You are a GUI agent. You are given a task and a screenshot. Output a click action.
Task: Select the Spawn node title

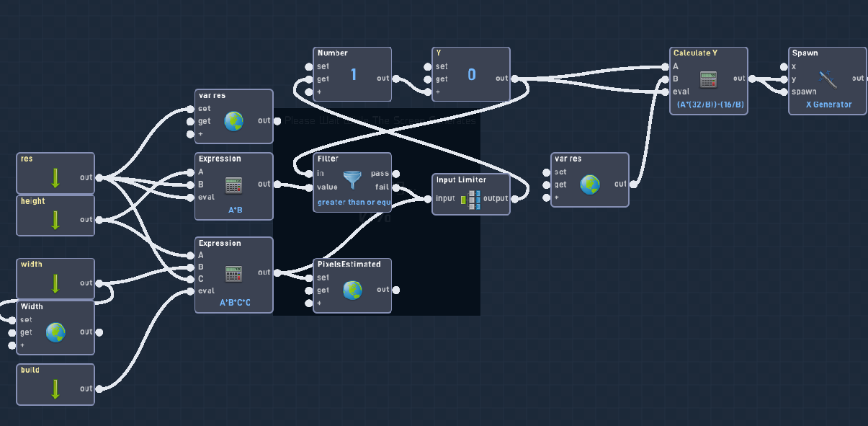(805, 53)
